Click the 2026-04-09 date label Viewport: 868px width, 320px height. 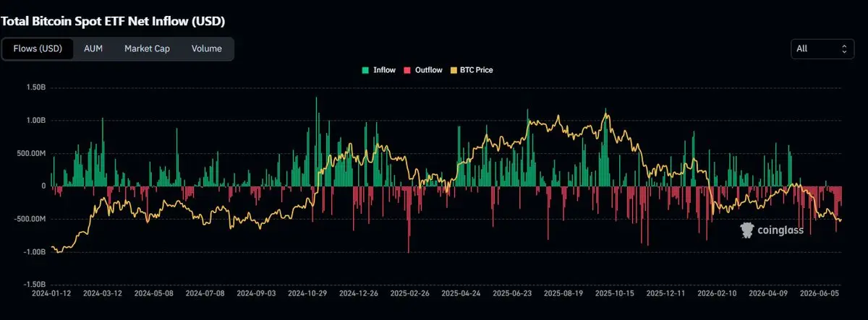(770, 295)
